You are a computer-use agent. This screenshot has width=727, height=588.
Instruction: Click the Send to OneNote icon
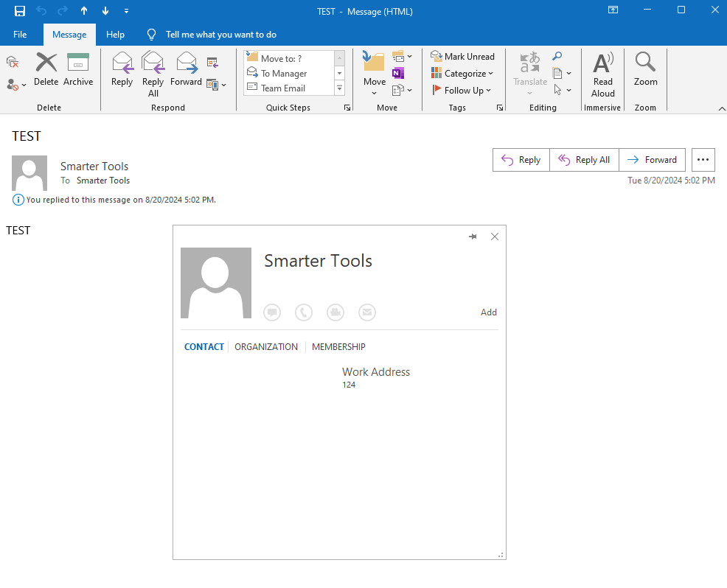[x=398, y=73]
